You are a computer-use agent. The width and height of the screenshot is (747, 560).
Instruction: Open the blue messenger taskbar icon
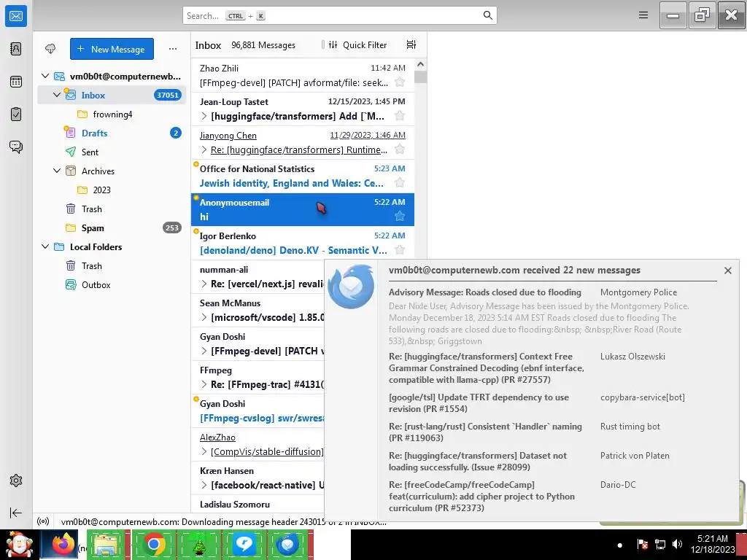click(244, 545)
